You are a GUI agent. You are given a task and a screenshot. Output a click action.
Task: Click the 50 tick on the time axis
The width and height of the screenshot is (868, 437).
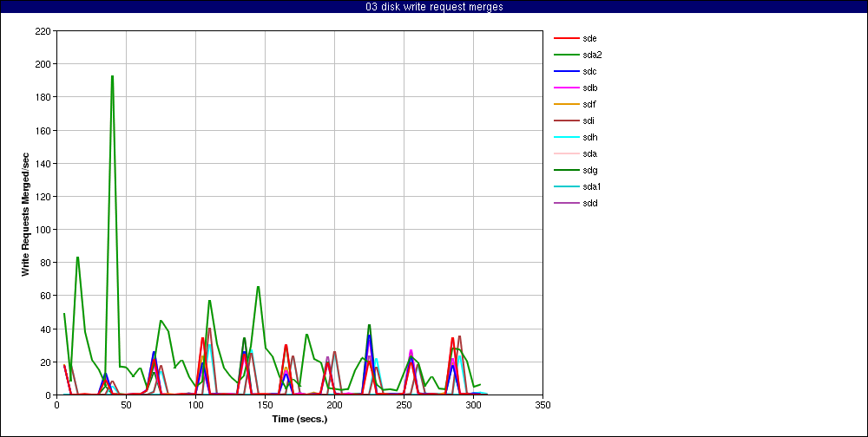(x=126, y=404)
